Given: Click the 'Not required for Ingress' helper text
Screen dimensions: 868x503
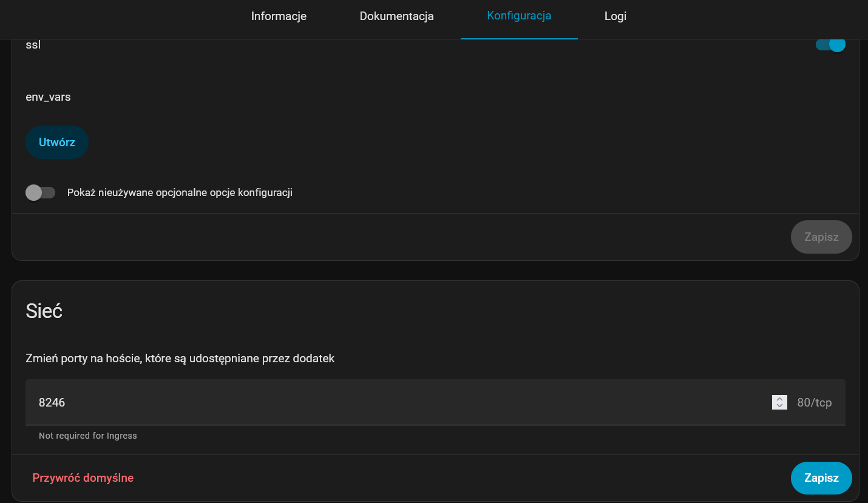Looking at the screenshot, I should click(88, 436).
